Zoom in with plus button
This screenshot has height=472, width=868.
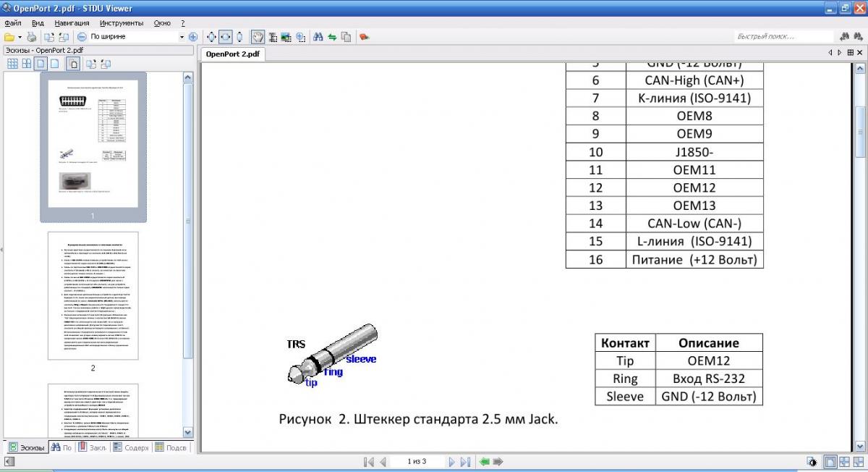tap(193, 37)
